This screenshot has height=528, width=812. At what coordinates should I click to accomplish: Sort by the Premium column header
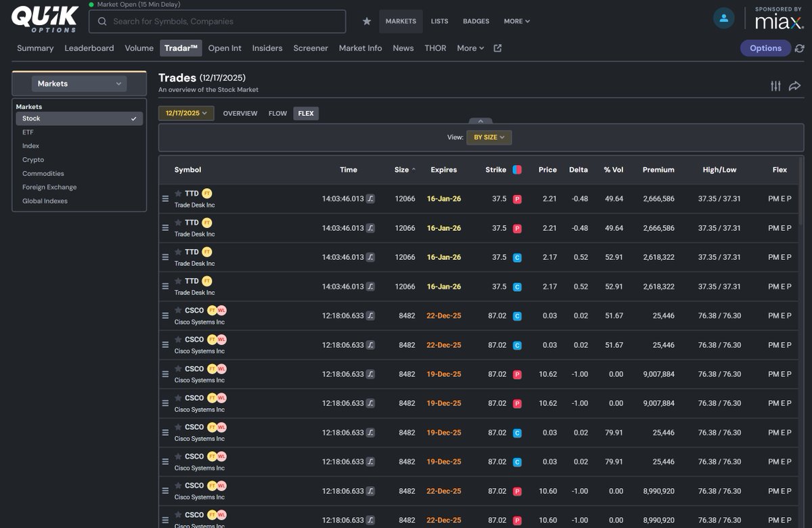click(x=658, y=170)
